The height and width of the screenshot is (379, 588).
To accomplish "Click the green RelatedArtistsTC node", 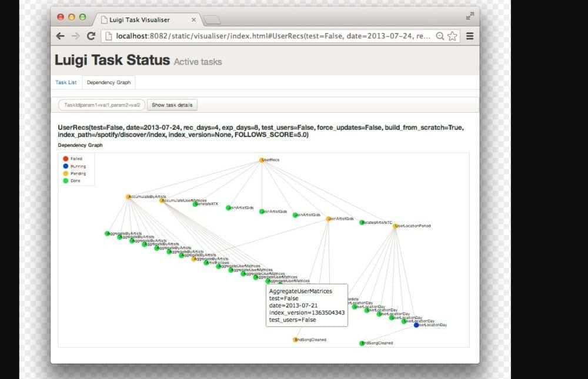I will (362, 222).
